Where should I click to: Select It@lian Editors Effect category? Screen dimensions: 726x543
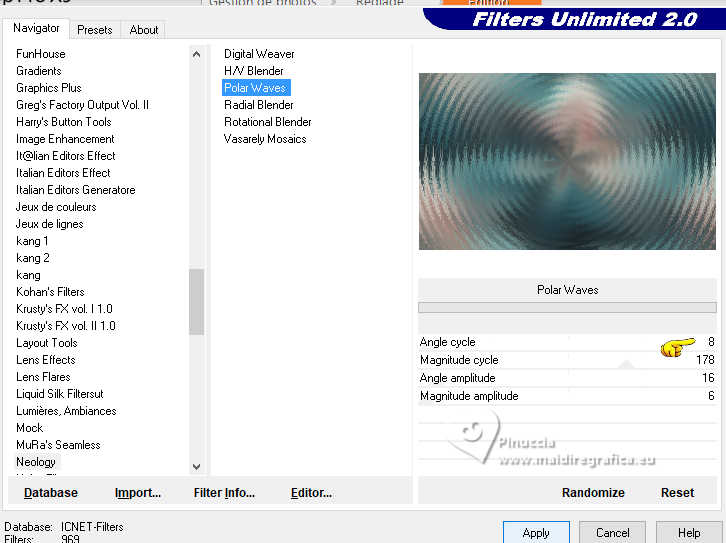[x=66, y=156]
